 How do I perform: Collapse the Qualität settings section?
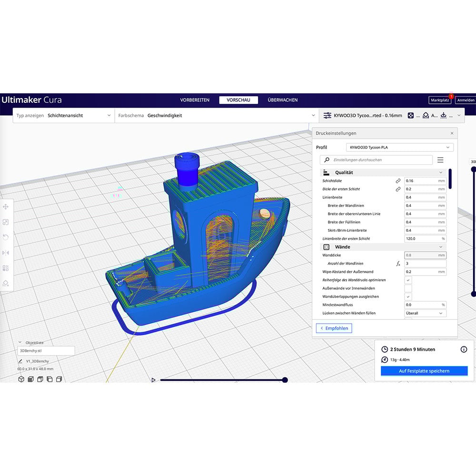[x=383, y=172]
